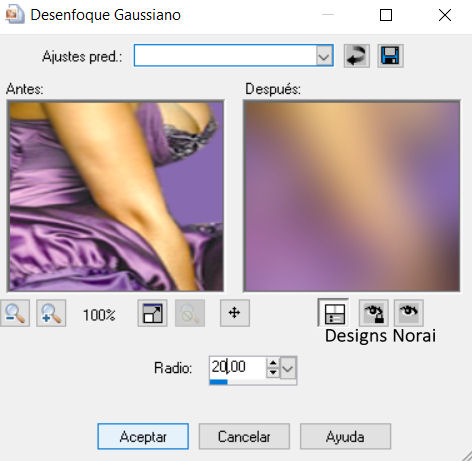The width and height of the screenshot is (472, 461).
Task: Click the Ayuda button
Action: coord(345,436)
